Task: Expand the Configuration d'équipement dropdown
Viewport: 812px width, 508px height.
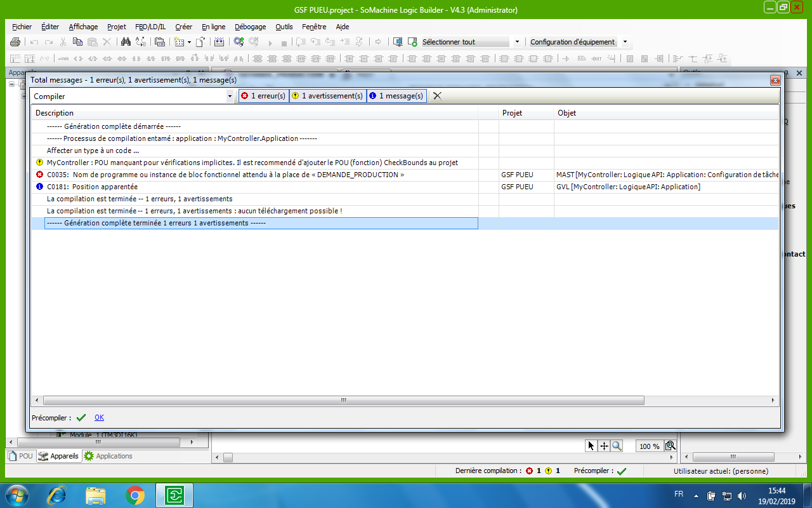Action: [625, 42]
